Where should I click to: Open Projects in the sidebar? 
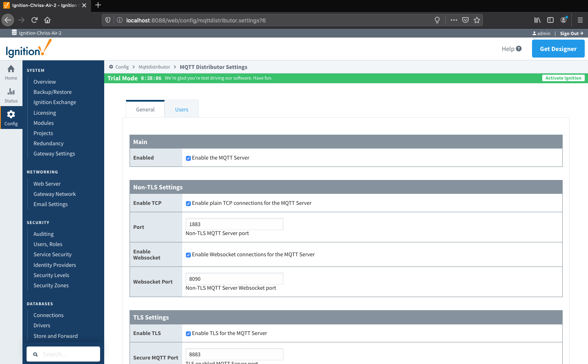pyautogui.click(x=43, y=133)
